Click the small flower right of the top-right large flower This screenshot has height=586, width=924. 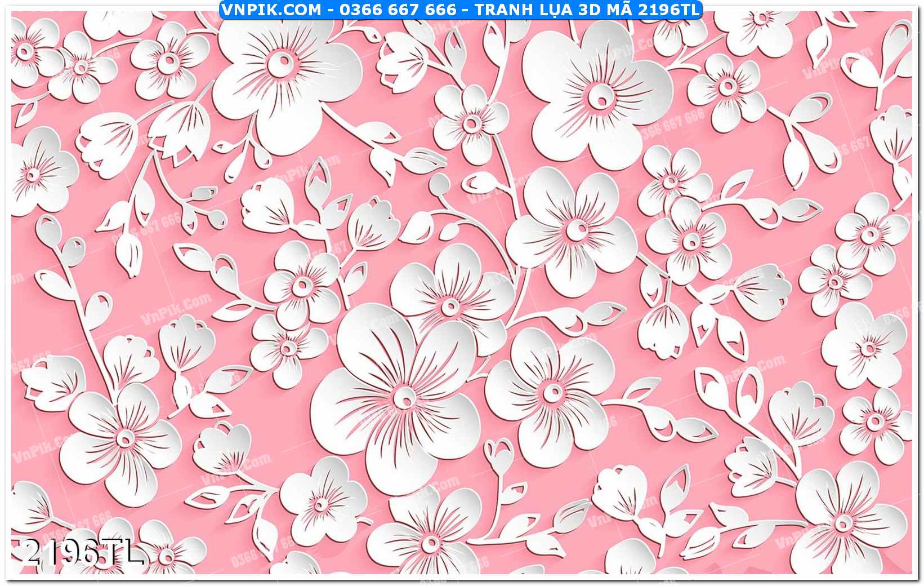(727, 87)
